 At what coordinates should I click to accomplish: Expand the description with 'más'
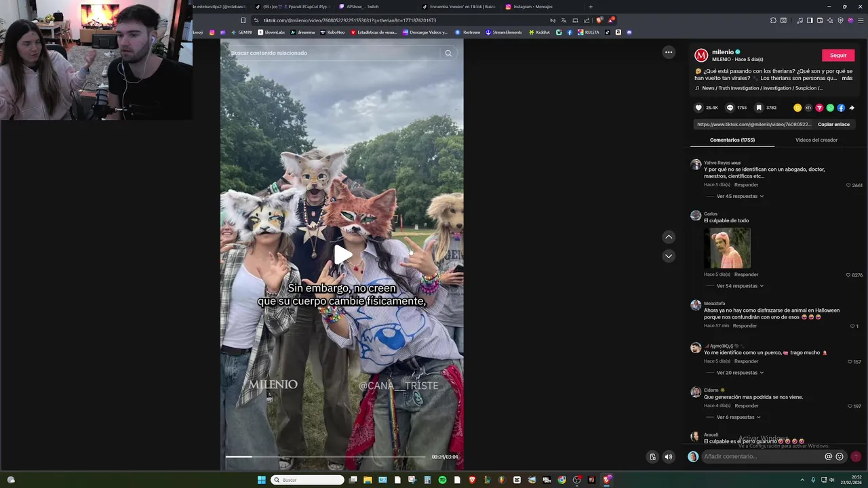(x=847, y=78)
